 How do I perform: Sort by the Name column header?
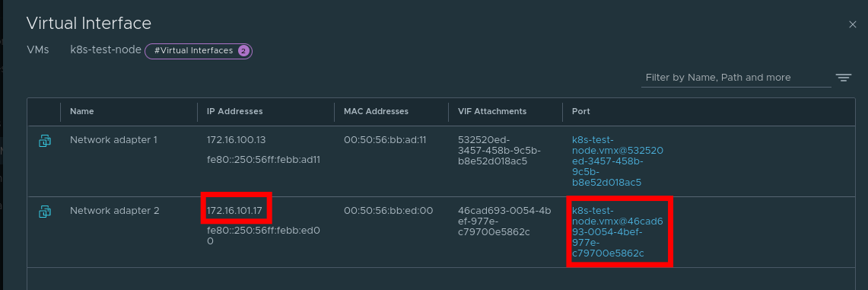pyautogui.click(x=82, y=111)
